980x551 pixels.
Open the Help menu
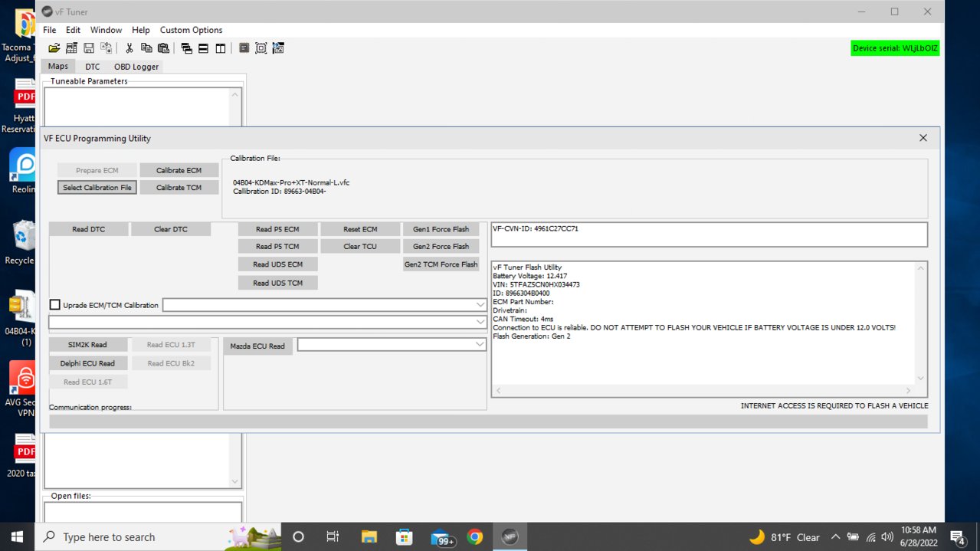[x=141, y=30]
